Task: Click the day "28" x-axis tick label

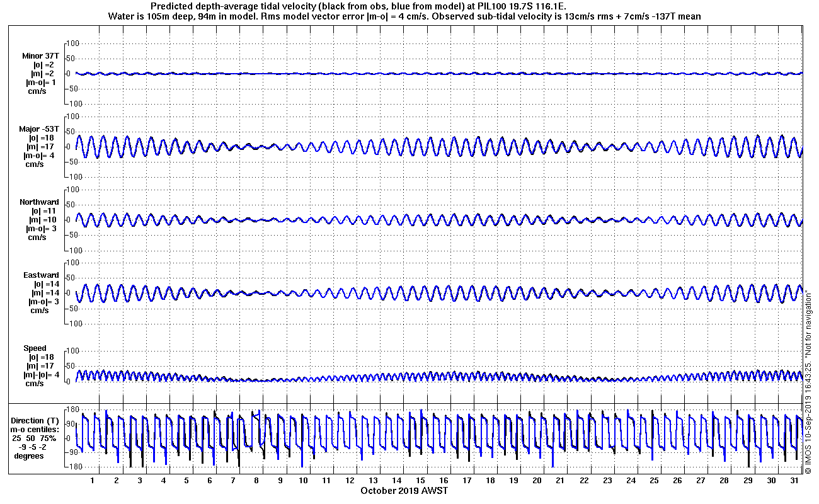Action: point(724,480)
